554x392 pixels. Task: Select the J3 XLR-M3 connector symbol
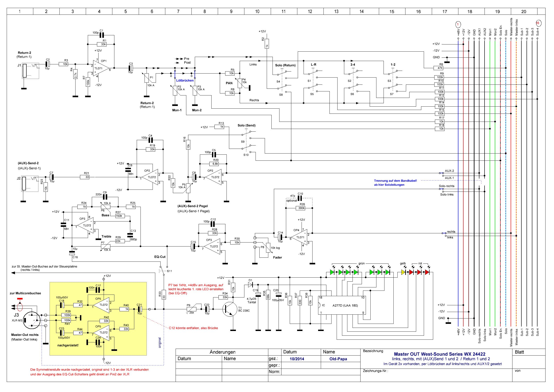32,320
